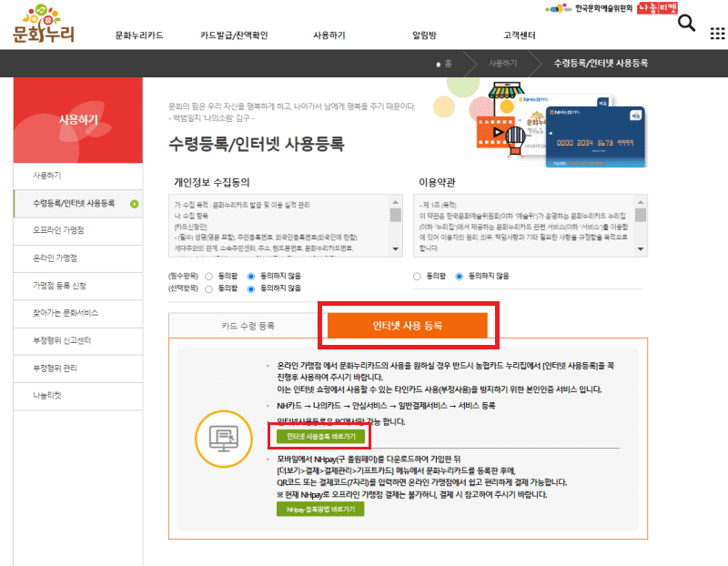
Task: Click down arrow of 이용약관 scrollbar
Action: pos(641,248)
